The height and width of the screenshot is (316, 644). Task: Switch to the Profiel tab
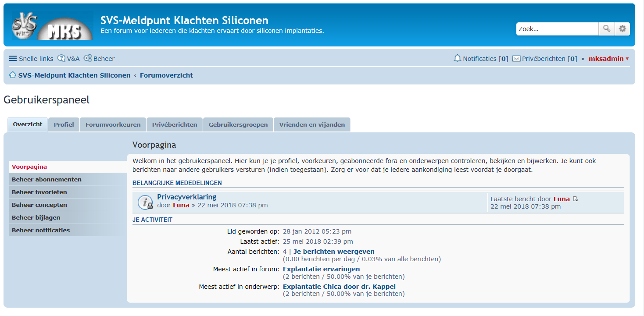tap(64, 124)
